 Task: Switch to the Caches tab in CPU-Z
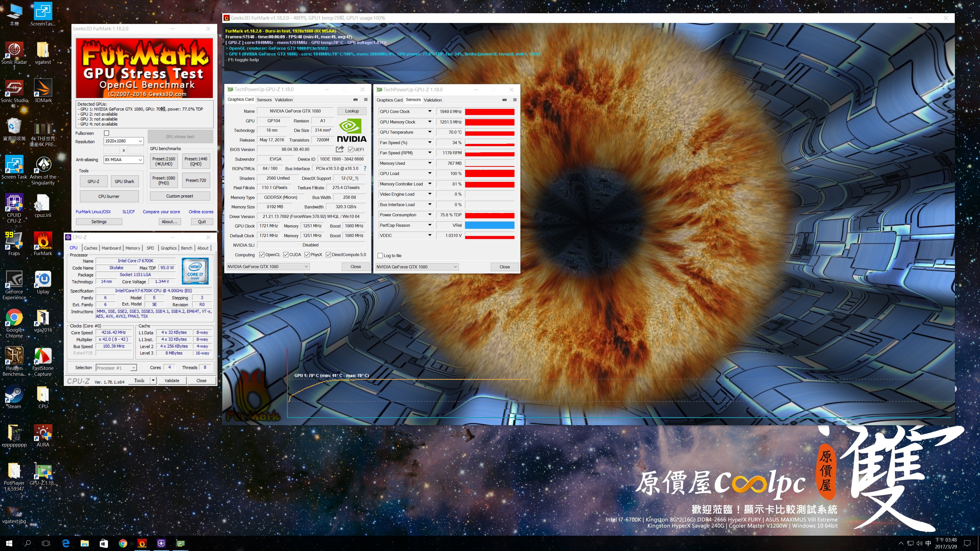point(90,248)
